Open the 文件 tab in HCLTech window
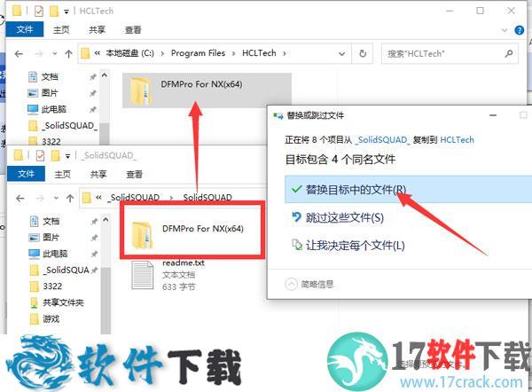This screenshot has height=392, width=532. point(25,29)
